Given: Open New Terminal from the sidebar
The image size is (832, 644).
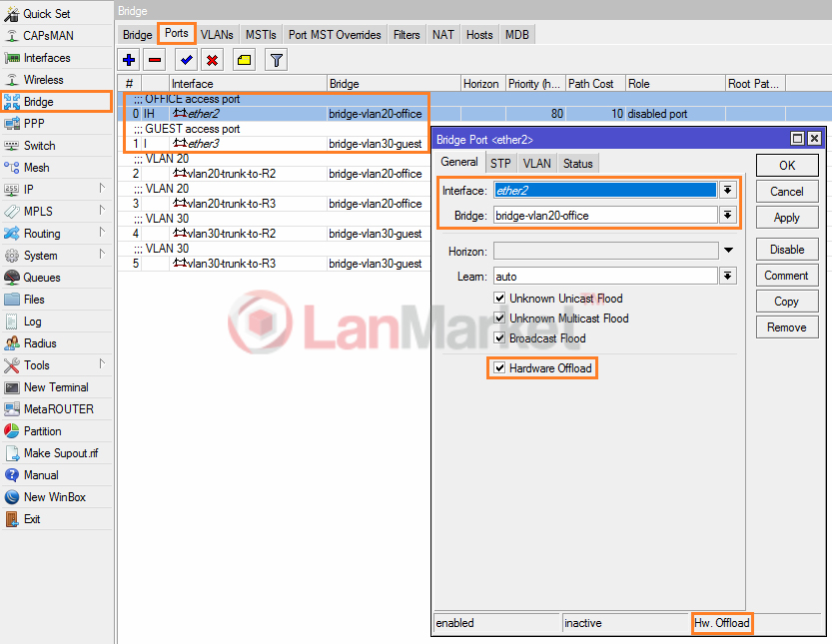Looking at the screenshot, I should pyautogui.click(x=56, y=387).
